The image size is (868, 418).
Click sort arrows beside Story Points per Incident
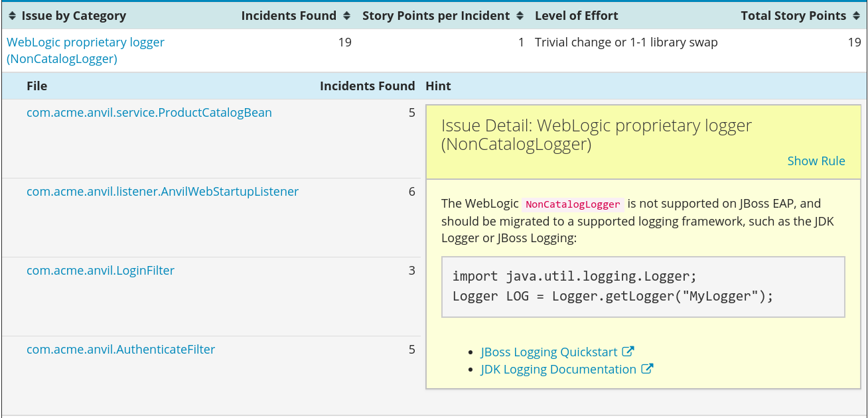coord(520,16)
